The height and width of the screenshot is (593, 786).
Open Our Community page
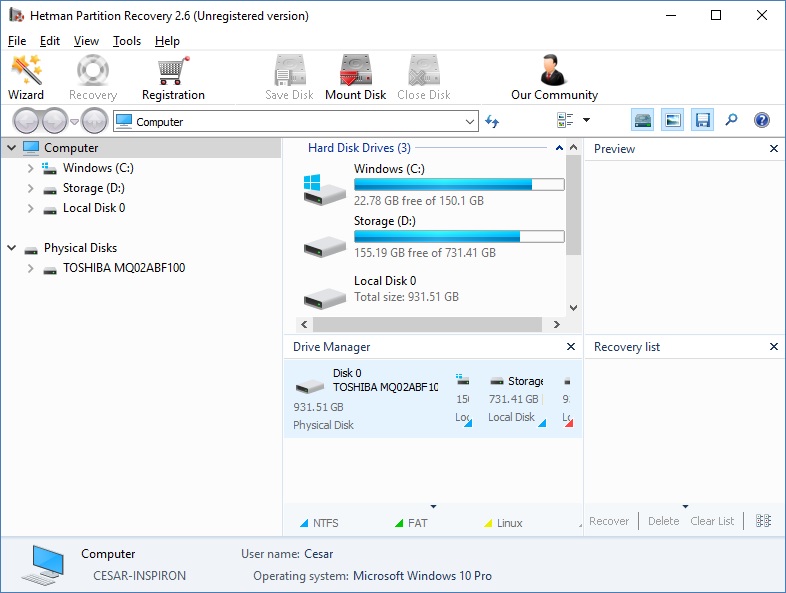coord(554,78)
